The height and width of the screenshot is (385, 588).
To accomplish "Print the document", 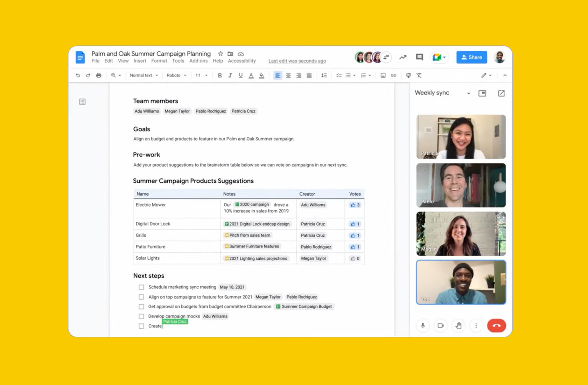I will (x=99, y=75).
